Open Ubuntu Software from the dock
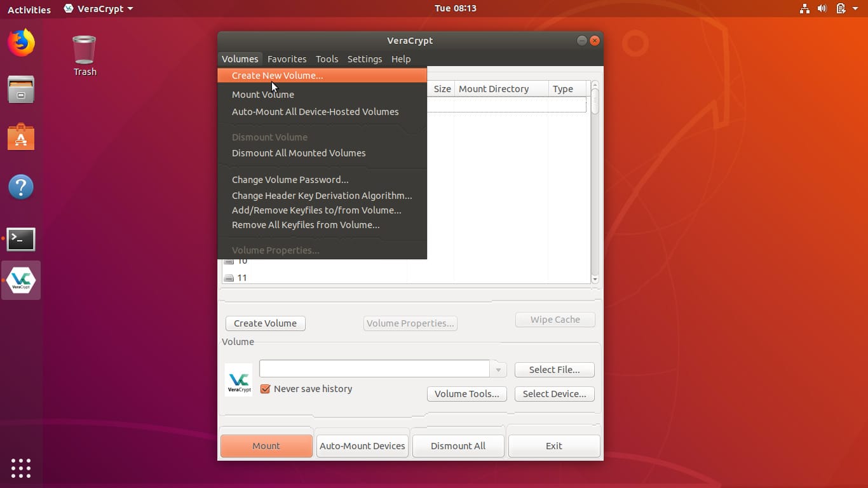 (21, 137)
